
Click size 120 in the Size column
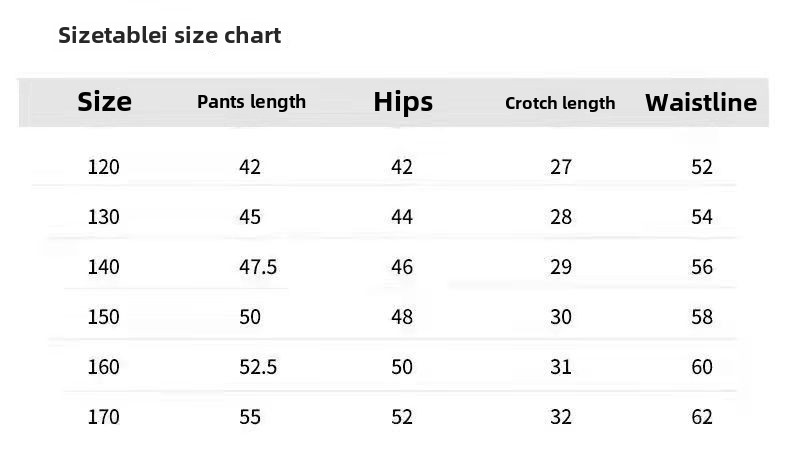104,167
